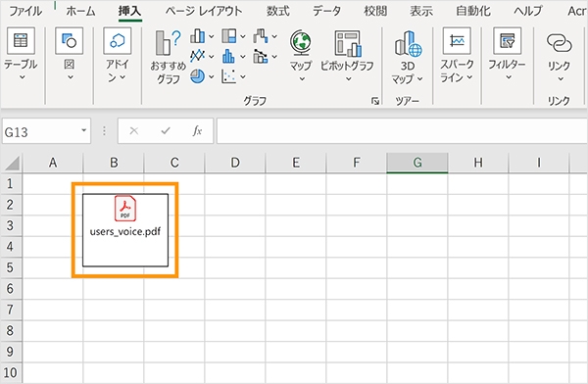Select the statistic histogram chart icon

[x=228, y=56]
